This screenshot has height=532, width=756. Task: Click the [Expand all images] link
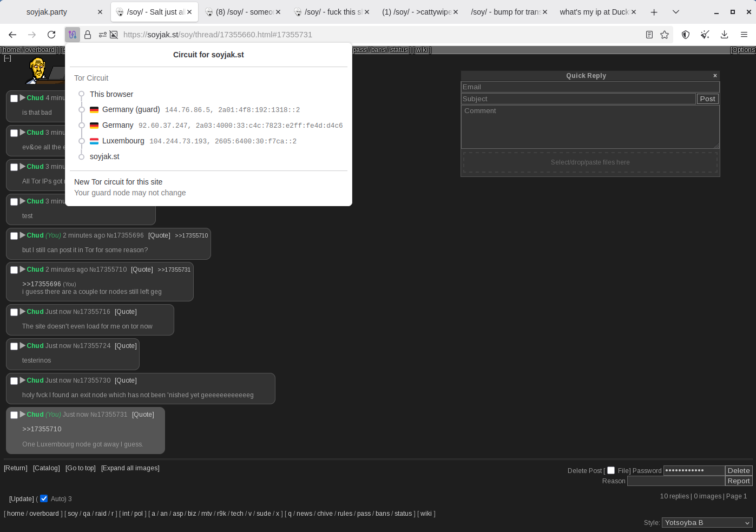pos(130,468)
